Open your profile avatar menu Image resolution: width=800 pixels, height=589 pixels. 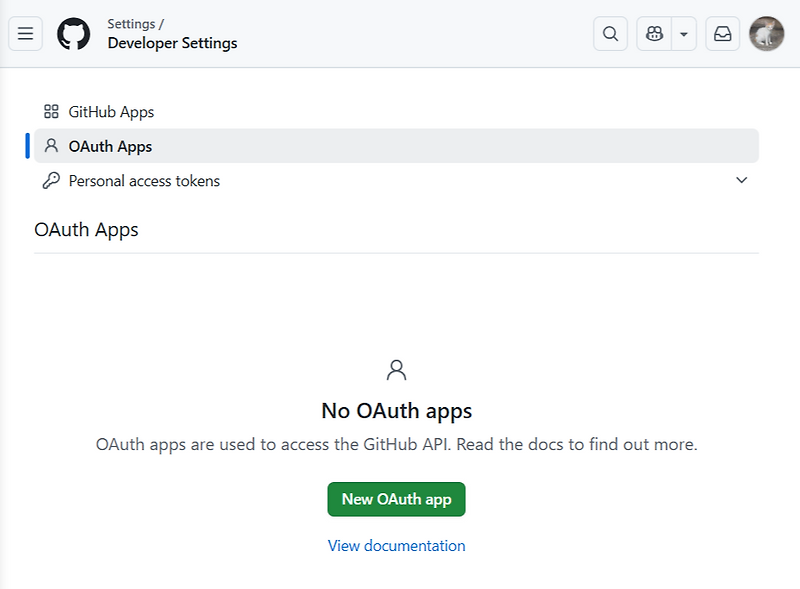click(766, 33)
